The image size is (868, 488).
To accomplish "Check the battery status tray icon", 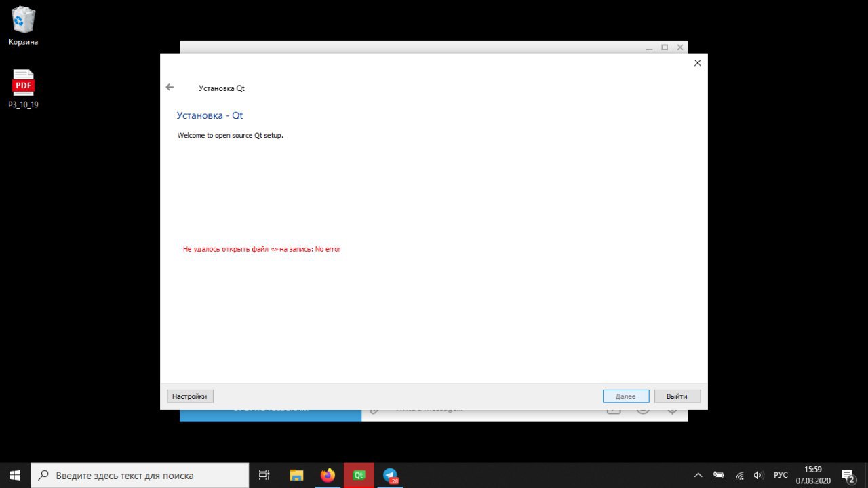I will [719, 475].
